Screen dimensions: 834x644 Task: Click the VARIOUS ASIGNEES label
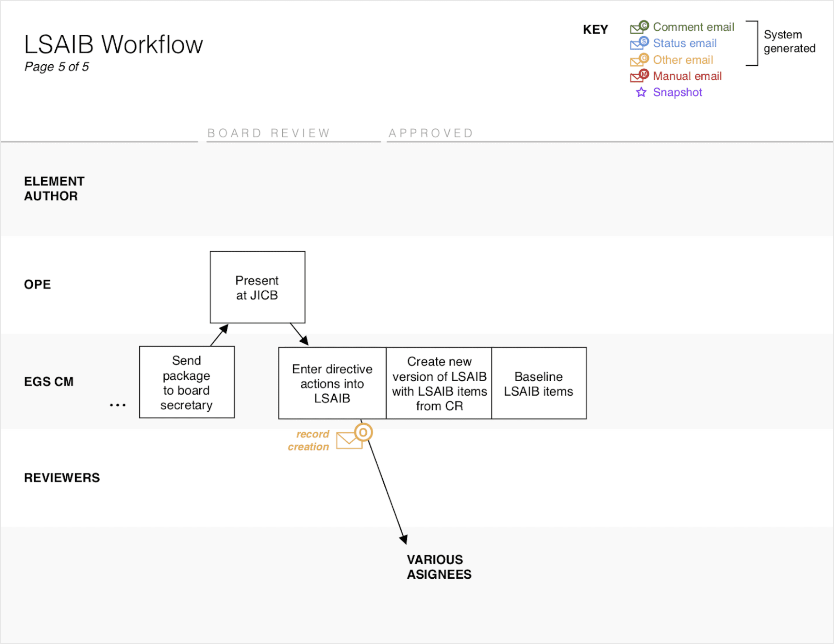pyautogui.click(x=438, y=567)
